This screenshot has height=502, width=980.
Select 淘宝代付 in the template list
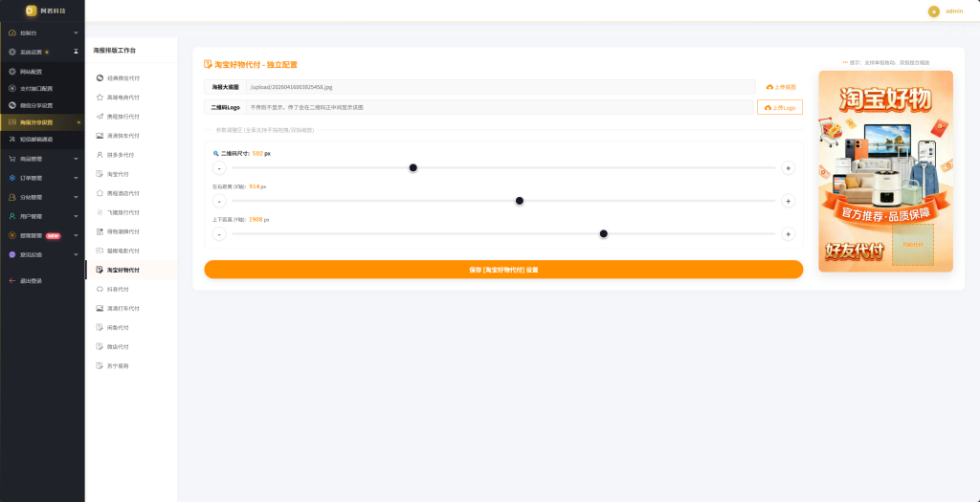click(131, 174)
